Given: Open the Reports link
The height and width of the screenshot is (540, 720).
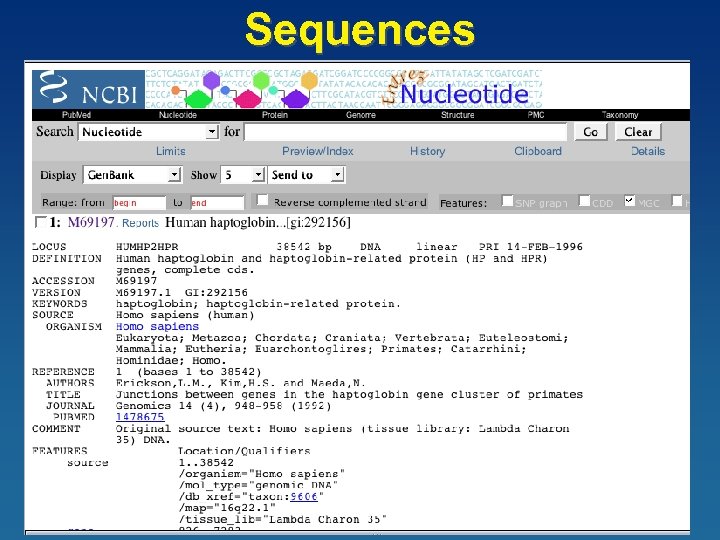Looking at the screenshot, I should 140,223.
